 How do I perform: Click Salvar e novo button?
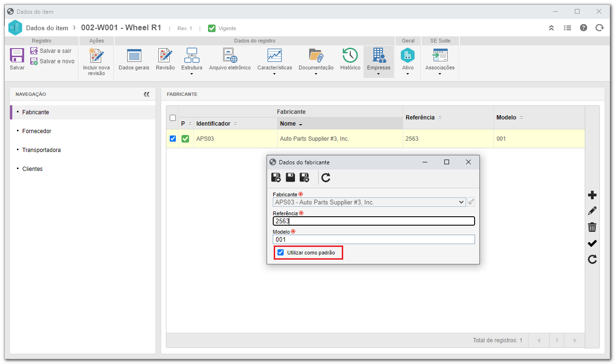pos(52,61)
